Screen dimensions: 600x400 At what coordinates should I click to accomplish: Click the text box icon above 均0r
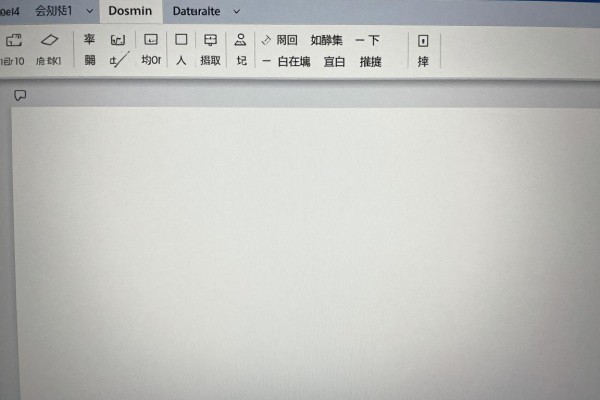pyautogui.click(x=151, y=39)
